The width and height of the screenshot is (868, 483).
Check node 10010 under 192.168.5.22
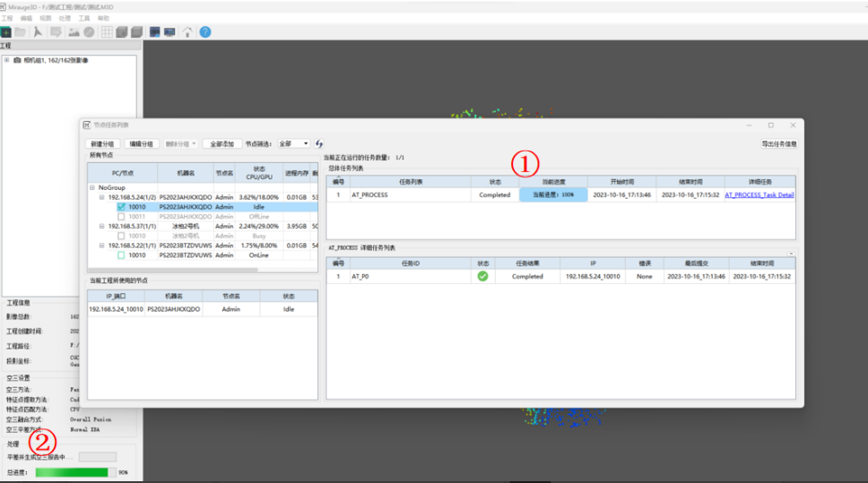pyautogui.click(x=121, y=254)
